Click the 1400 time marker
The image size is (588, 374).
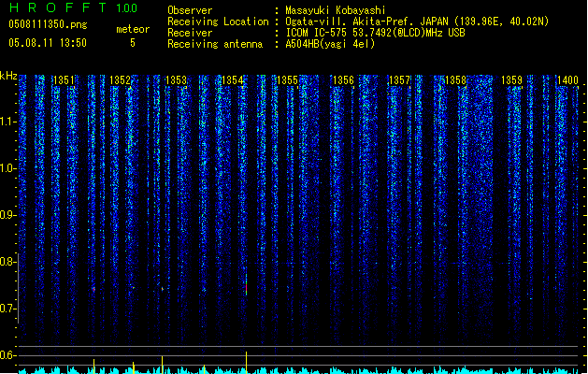[567, 79]
